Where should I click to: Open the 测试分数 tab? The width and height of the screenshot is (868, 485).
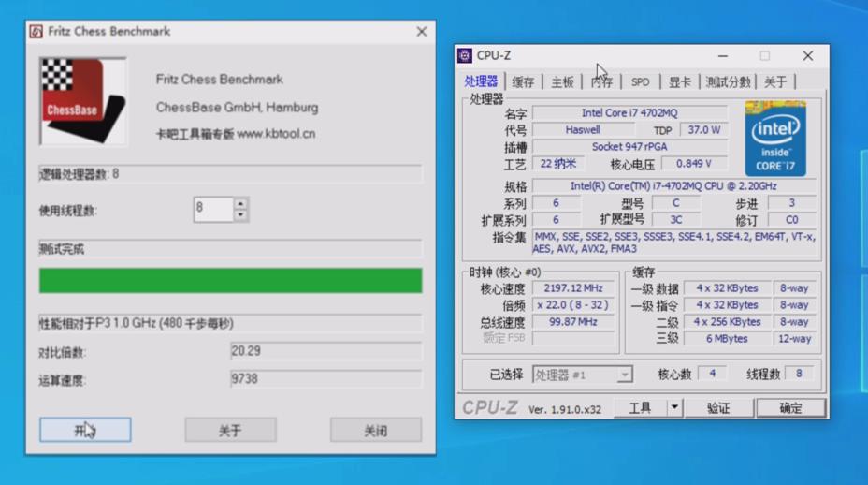point(729,82)
